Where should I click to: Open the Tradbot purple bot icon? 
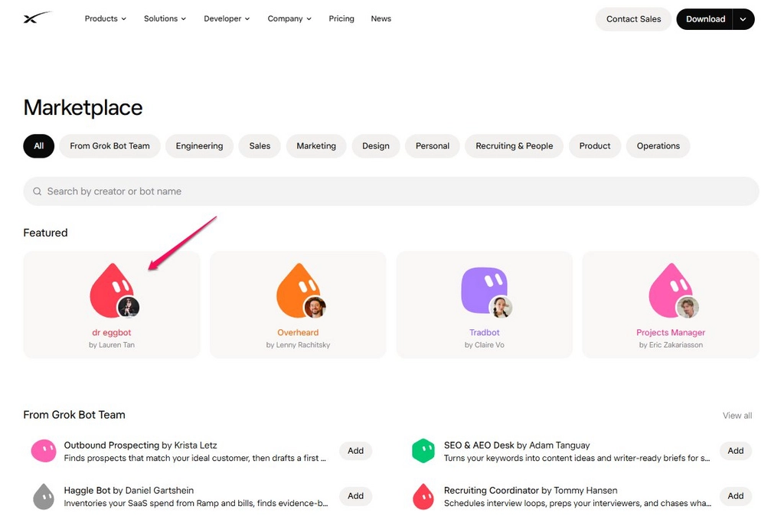(484, 290)
